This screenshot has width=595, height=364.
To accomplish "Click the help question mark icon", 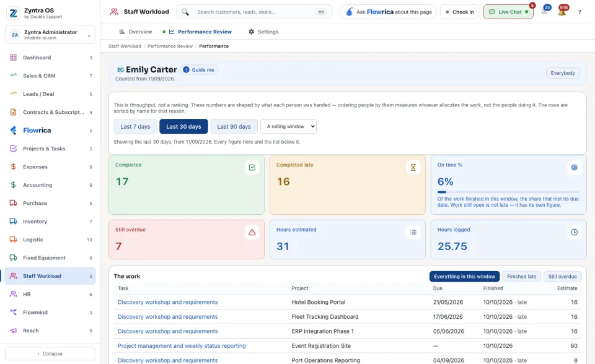I will coord(580,12).
